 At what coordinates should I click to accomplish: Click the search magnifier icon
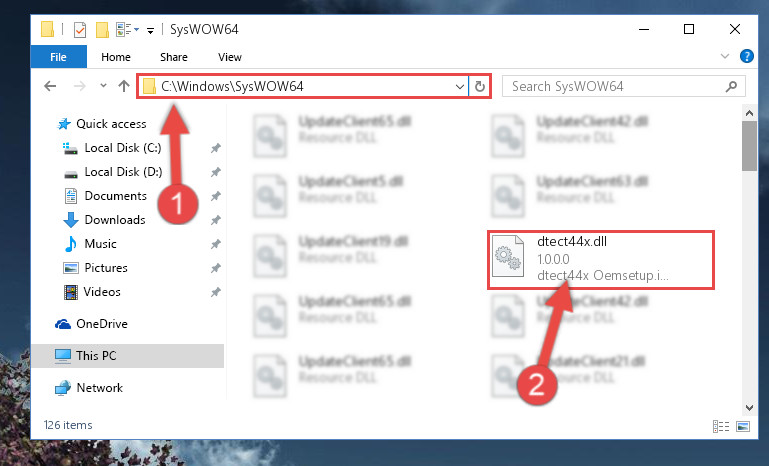tap(731, 87)
